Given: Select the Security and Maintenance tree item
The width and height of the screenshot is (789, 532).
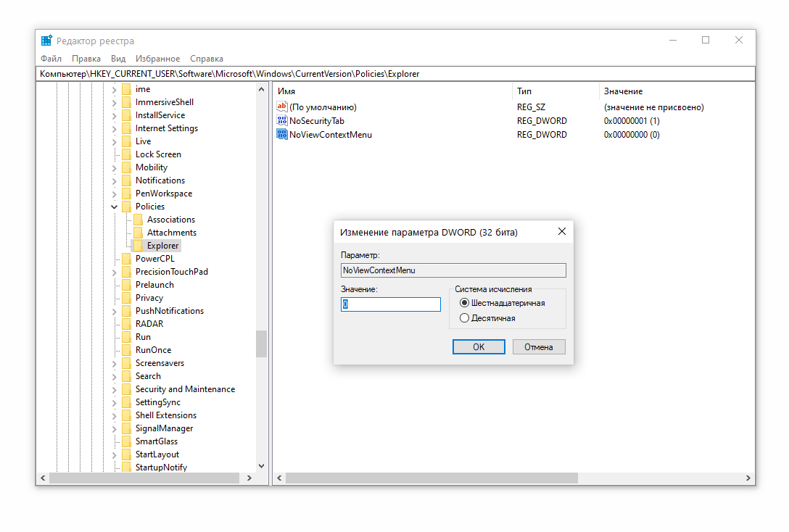Looking at the screenshot, I should point(185,389).
